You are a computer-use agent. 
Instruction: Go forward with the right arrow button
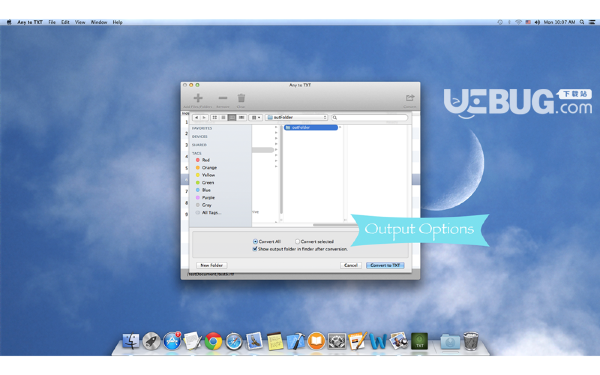[x=204, y=117]
